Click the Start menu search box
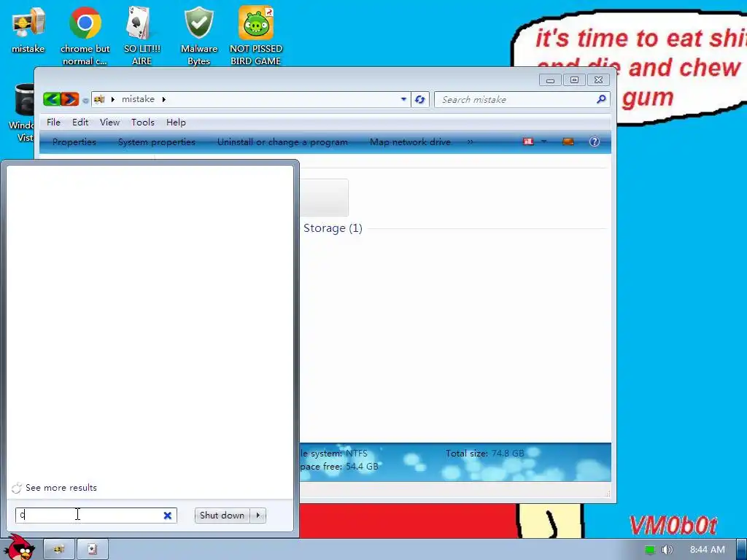 (96, 516)
